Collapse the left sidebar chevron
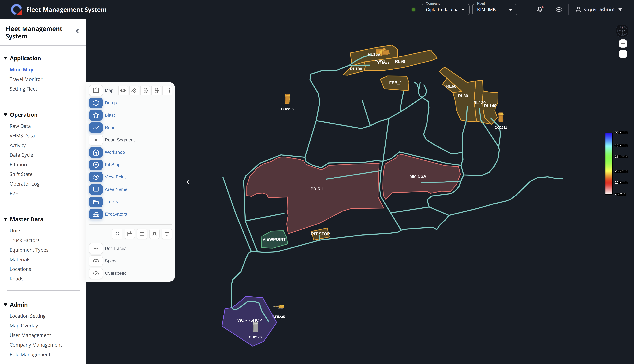Image resolution: width=634 pixels, height=364 pixels. click(x=77, y=31)
